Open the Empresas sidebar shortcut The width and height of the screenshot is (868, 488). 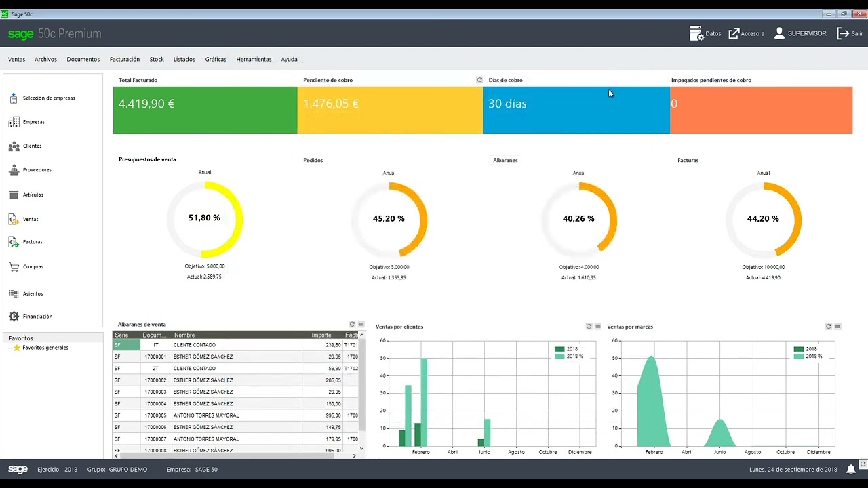click(27, 122)
